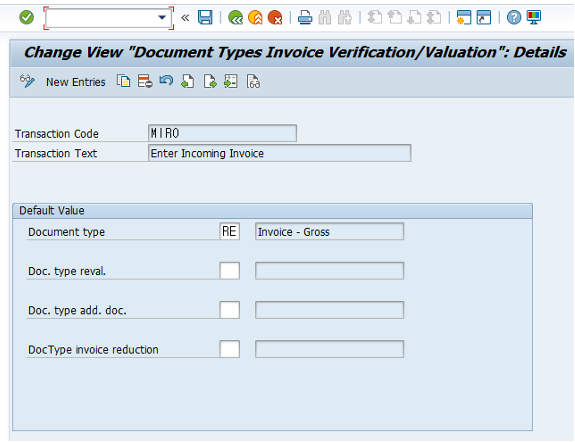Click the Customize Local Layout monitor icon
The width and height of the screenshot is (575, 442).
tap(534, 17)
